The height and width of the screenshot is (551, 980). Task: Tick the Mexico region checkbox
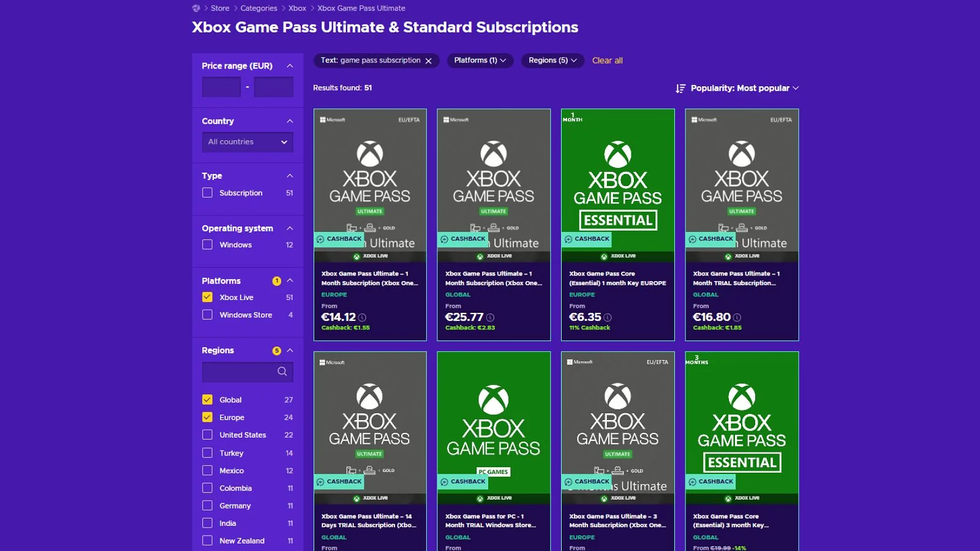coord(208,471)
